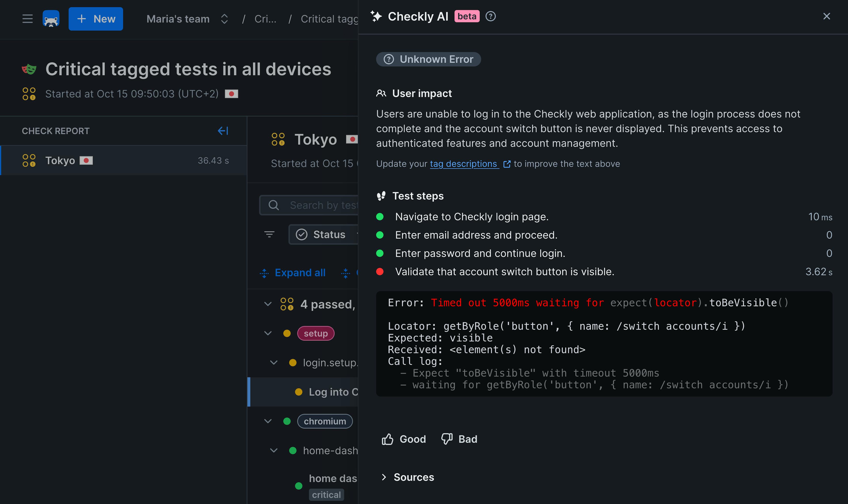Click the search magnifier icon
Viewport: 848px width, 504px height.
point(274,205)
